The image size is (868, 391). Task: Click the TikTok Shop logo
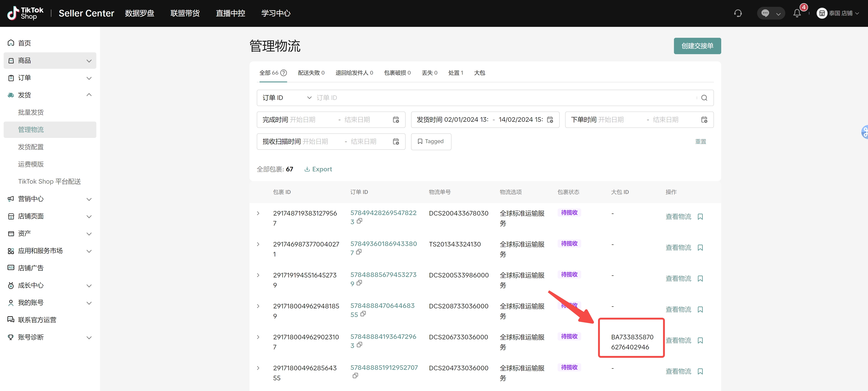[x=25, y=13]
